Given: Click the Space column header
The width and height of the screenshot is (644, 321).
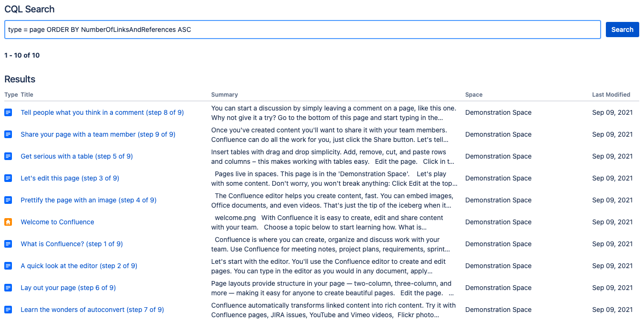Looking at the screenshot, I should pyautogui.click(x=474, y=95).
